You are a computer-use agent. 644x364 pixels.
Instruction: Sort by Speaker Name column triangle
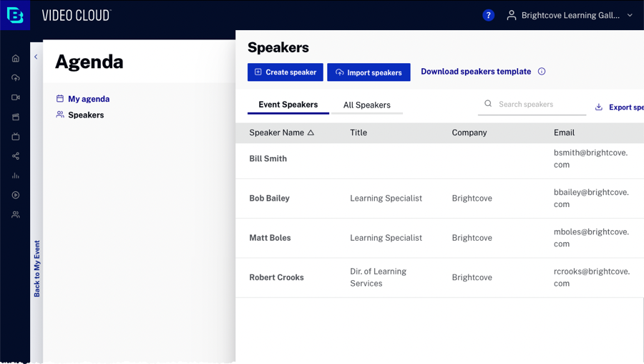[x=311, y=133]
